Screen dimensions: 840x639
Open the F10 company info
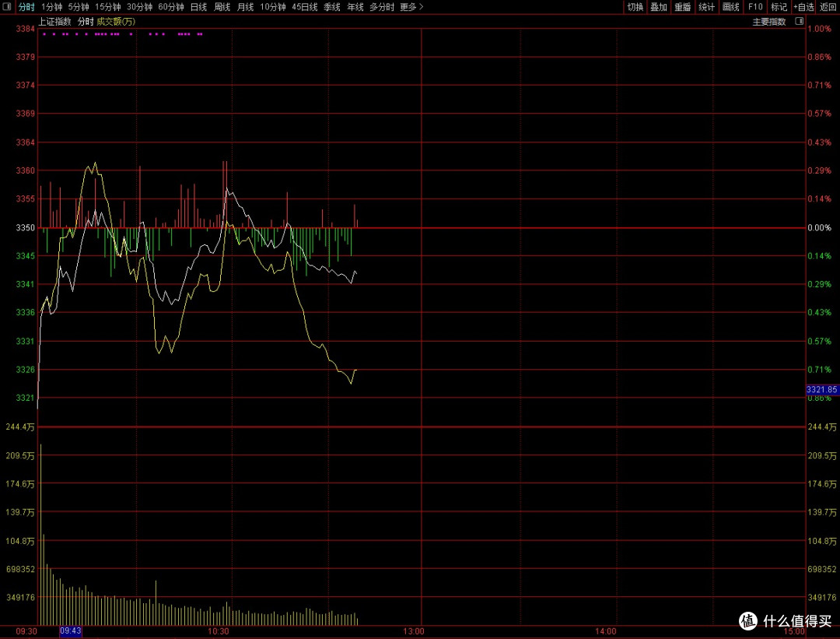coord(755,7)
